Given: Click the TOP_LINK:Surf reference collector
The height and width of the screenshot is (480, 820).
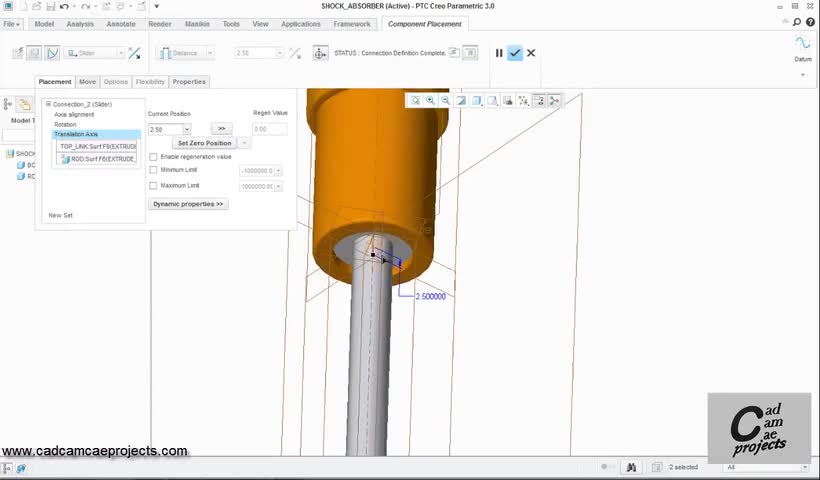Looking at the screenshot, I should 97,146.
